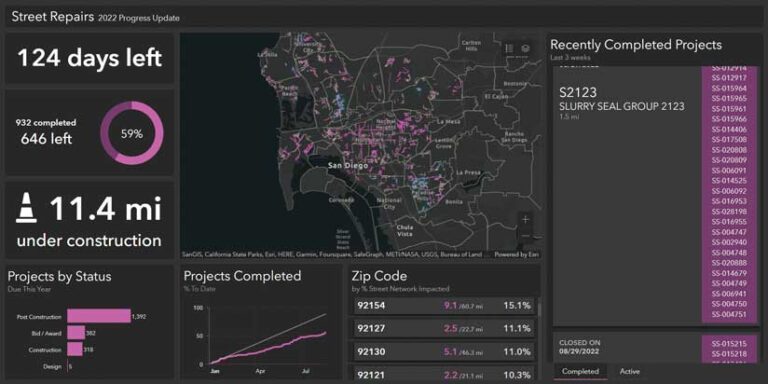
Task: Zoom out on the map with minus button
Action: [526, 235]
